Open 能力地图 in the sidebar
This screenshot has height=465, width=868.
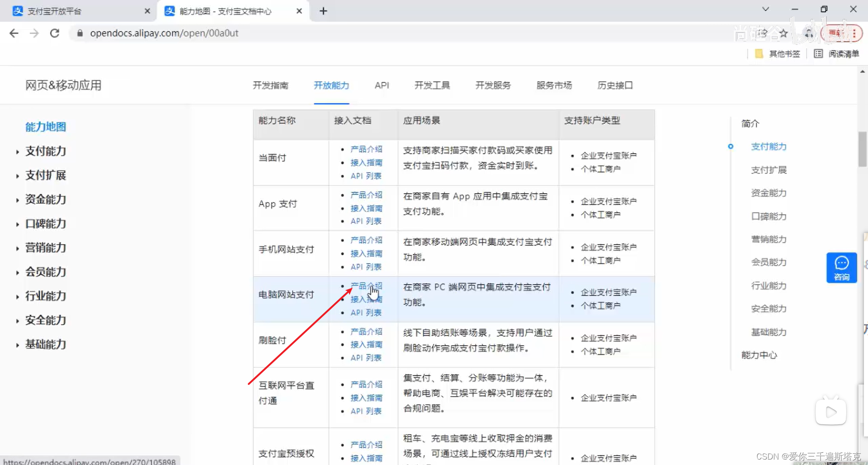coord(46,127)
